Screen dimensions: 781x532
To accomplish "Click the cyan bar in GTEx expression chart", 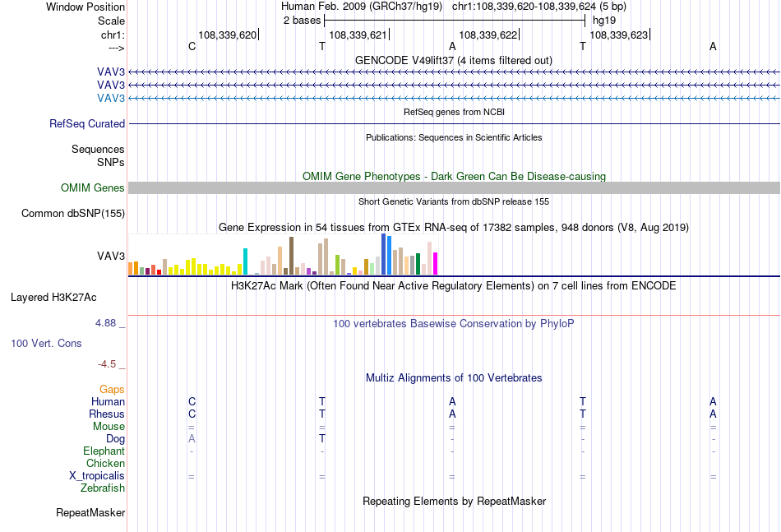I will (245, 261).
